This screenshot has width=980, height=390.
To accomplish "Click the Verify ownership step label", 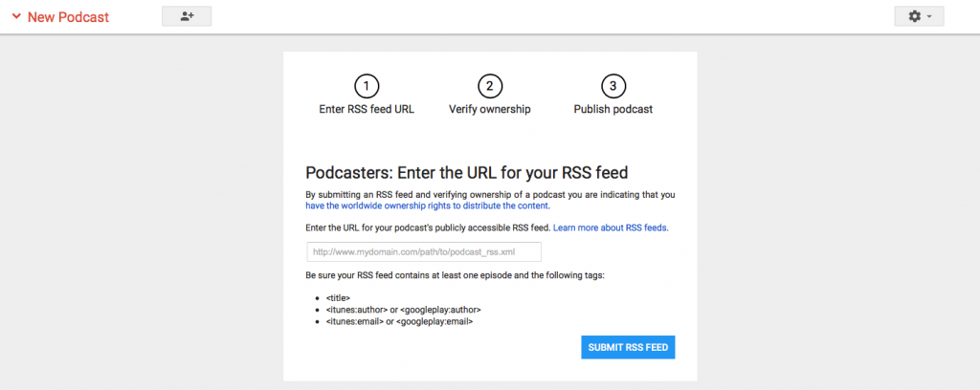I will click(490, 109).
